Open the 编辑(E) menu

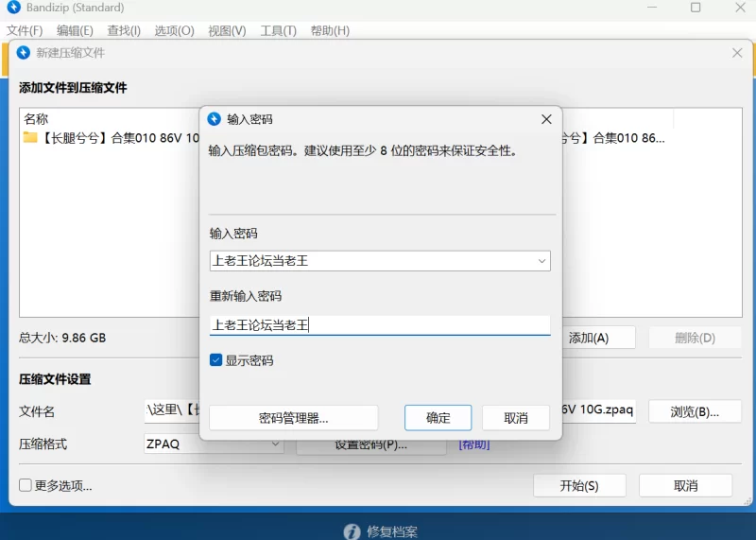[x=75, y=31]
